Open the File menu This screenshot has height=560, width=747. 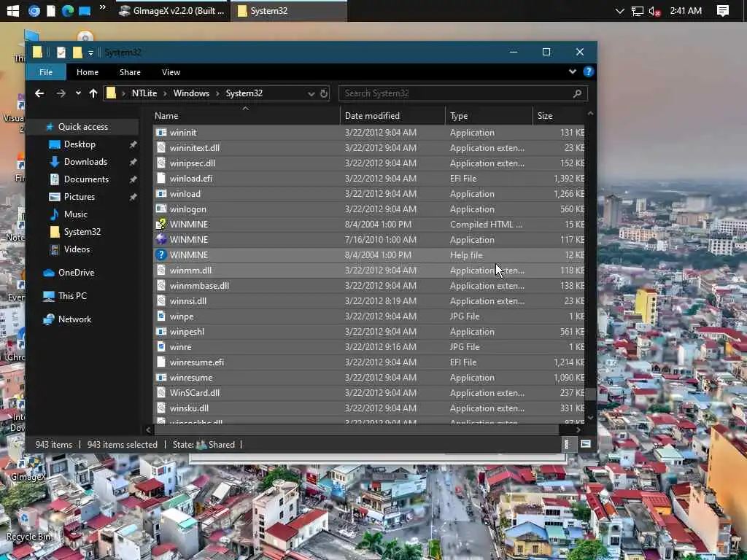[46, 72]
